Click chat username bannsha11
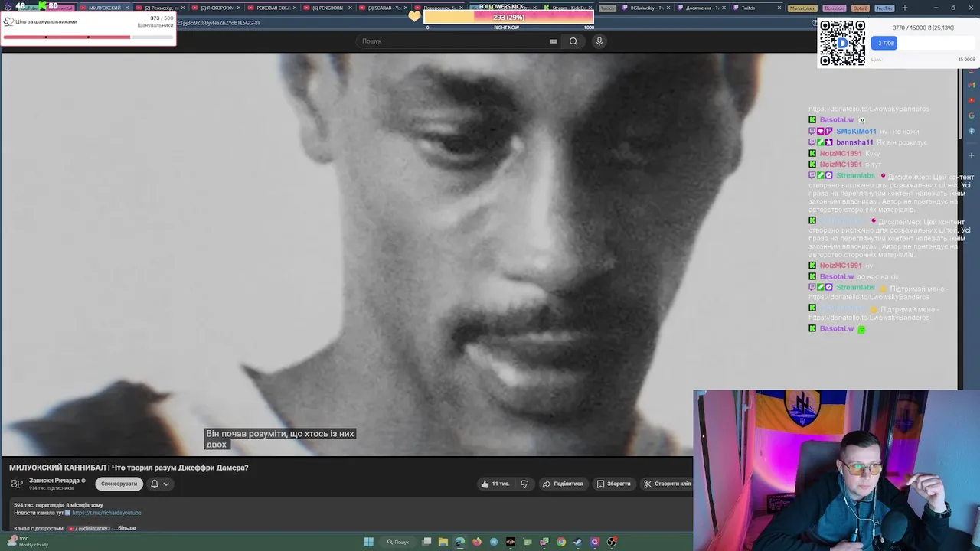Screen dimensions: 980x551 click(854, 142)
